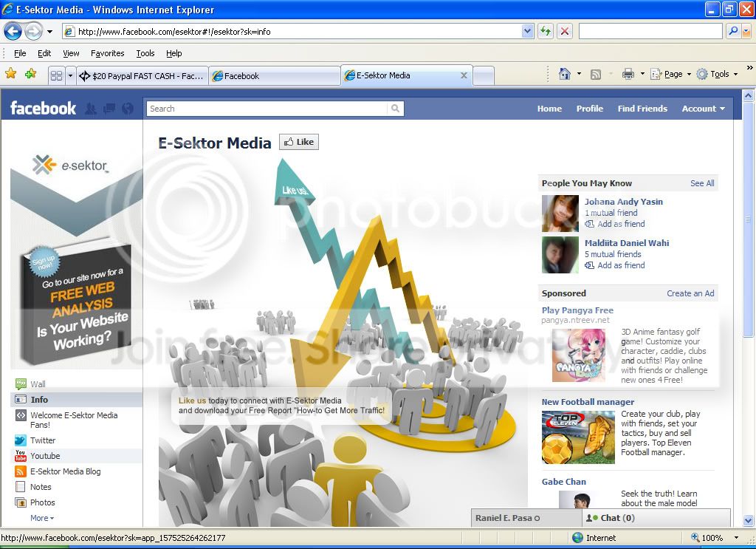Open Facebook friend requests icon
The image size is (756, 549).
click(x=91, y=109)
